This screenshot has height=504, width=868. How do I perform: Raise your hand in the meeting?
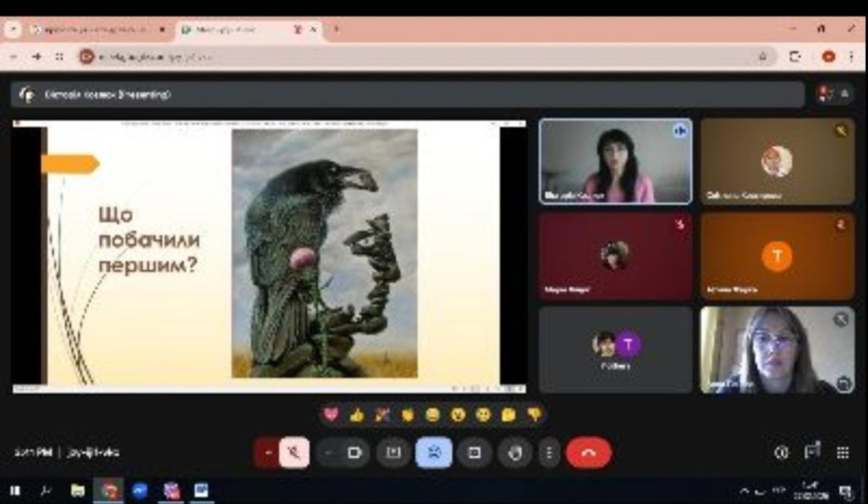[515, 452]
